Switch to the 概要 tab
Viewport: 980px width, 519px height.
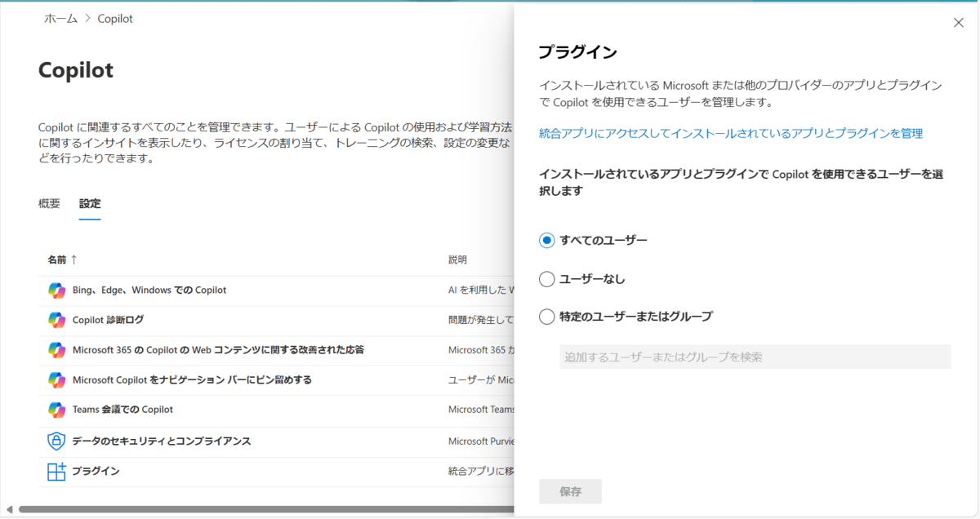coord(49,204)
